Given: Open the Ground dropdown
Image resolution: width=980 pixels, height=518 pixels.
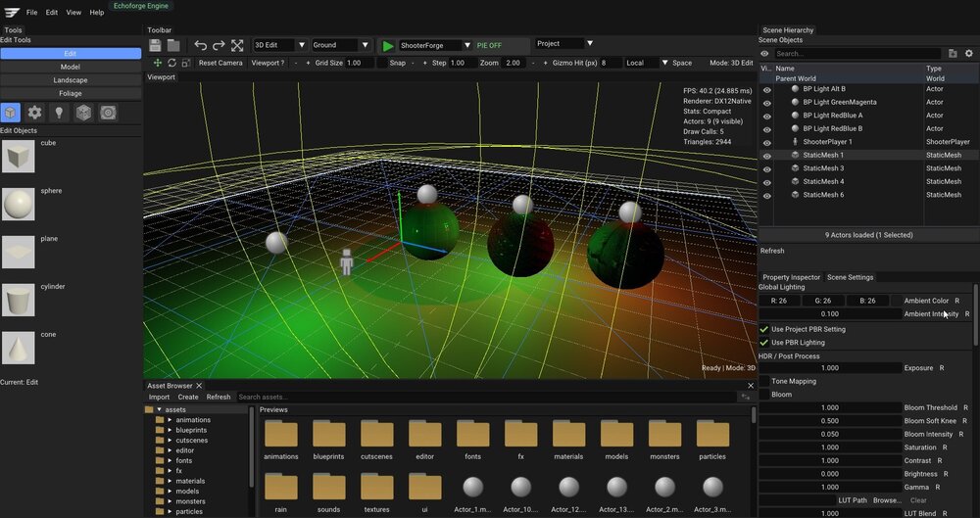Looking at the screenshot, I should pyautogui.click(x=341, y=45).
